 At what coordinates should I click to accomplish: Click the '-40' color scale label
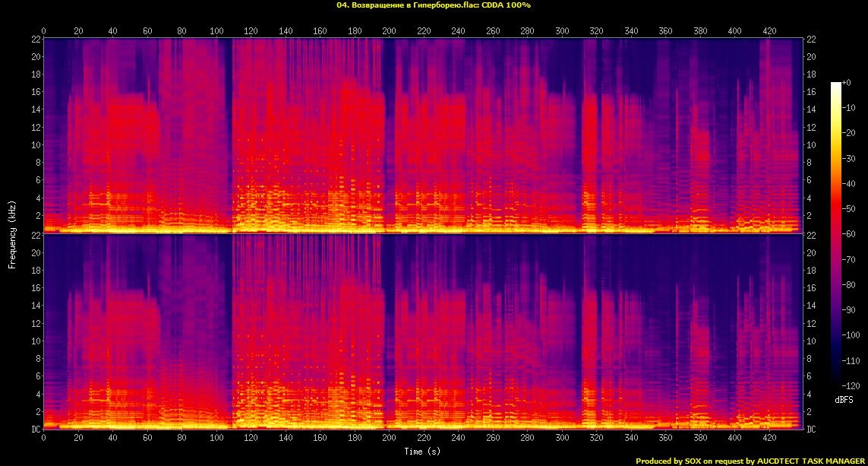(x=848, y=183)
